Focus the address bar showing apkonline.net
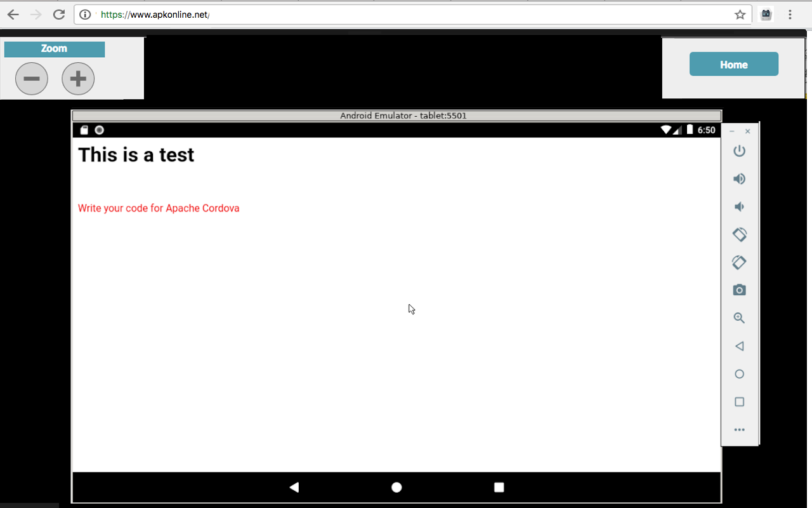The width and height of the screenshot is (812, 508). (x=412, y=15)
